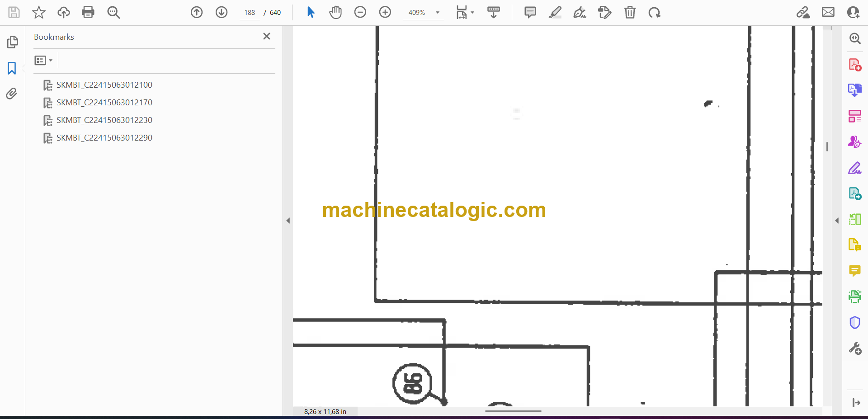Zoom out with the minus button
This screenshot has height=419, width=868.
point(360,12)
